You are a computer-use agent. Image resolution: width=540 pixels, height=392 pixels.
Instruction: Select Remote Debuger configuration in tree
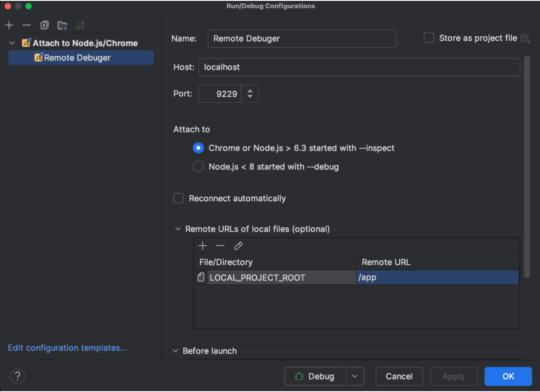click(77, 58)
